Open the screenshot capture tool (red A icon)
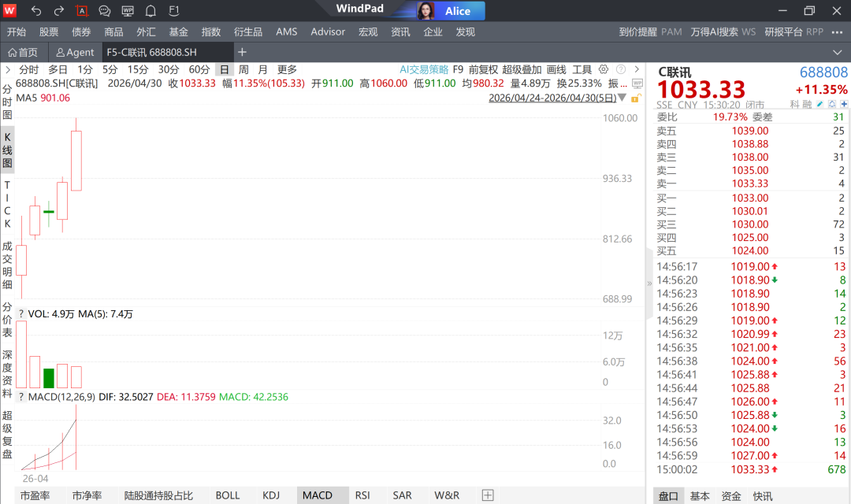Viewport: 851px width, 504px height. coord(81,10)
